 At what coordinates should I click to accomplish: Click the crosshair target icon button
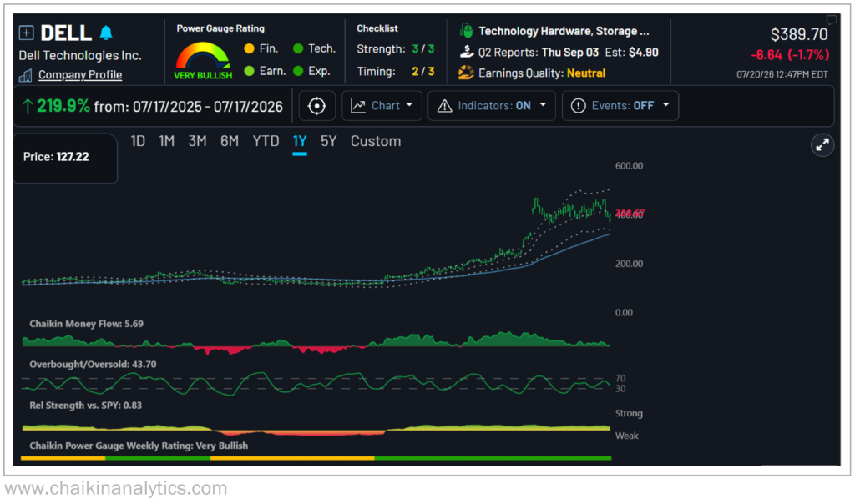click(316, 106)
